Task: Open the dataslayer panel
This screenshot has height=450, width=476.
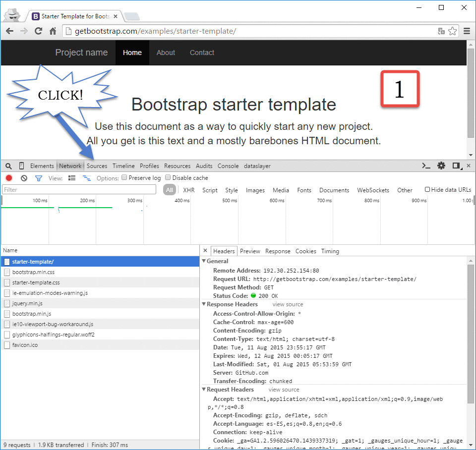Action: (257, 166)
